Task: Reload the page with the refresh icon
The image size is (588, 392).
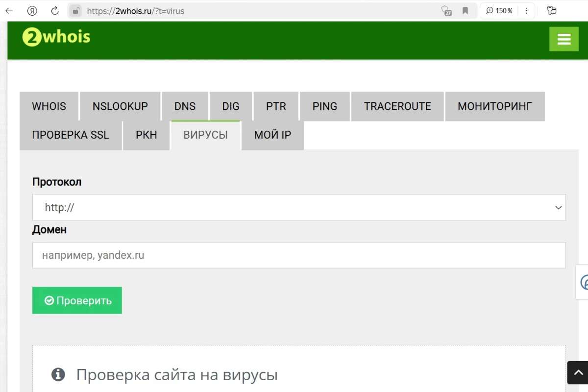Action: click(x=55, y=11)
